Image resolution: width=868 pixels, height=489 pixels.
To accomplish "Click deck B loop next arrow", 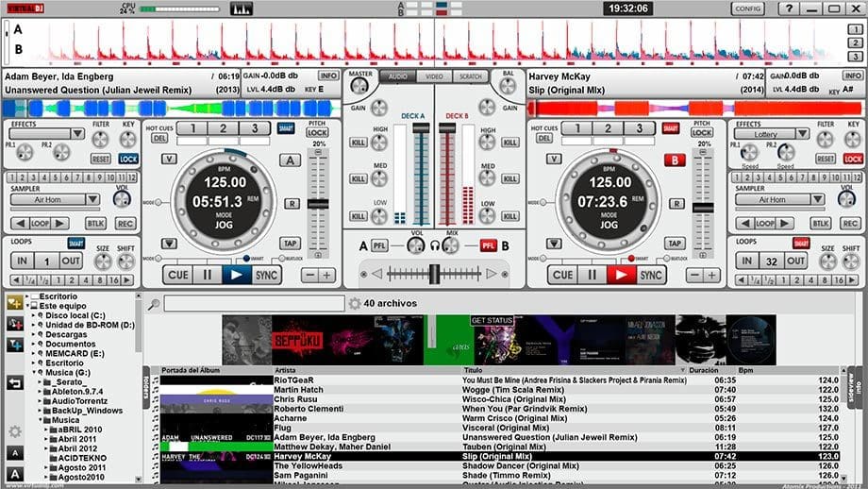I will tap(785, 224).
